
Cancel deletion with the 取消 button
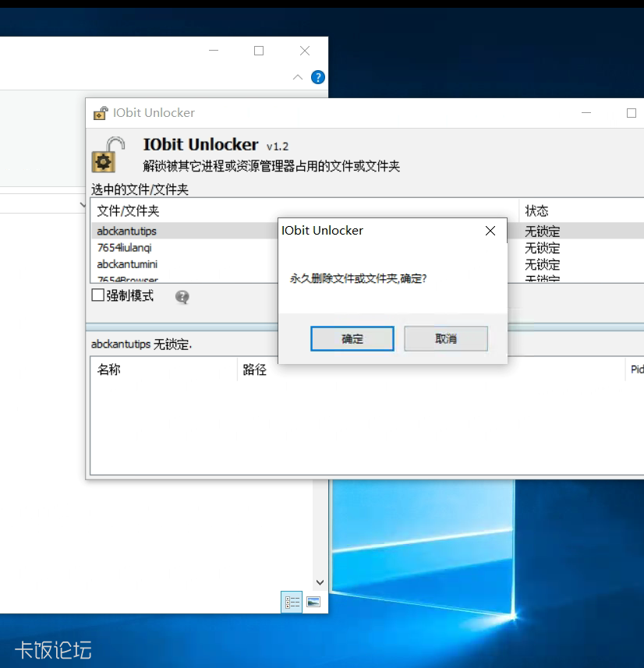[446, 339]
